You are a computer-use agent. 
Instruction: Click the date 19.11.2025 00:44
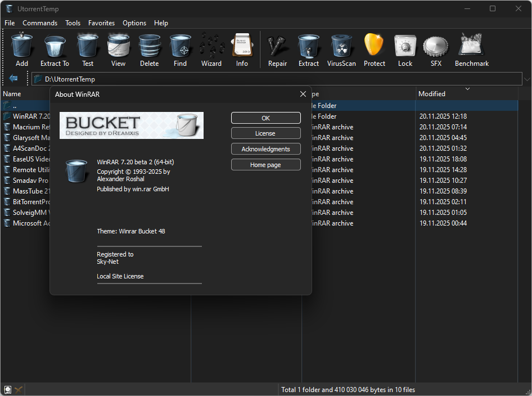pyautogui.click(x=443, y=223)
